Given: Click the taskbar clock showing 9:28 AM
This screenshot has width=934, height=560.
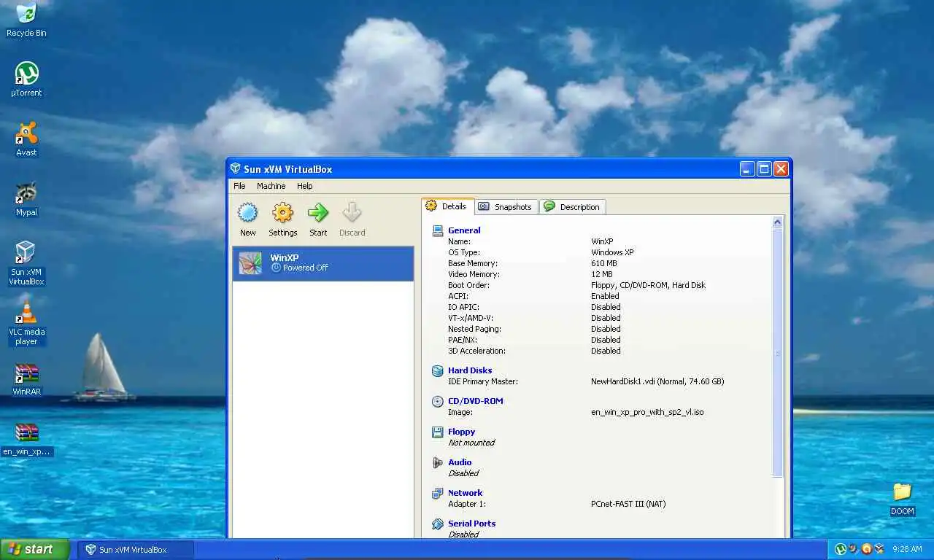Looking at the screenshot, I should pos(906,549).
